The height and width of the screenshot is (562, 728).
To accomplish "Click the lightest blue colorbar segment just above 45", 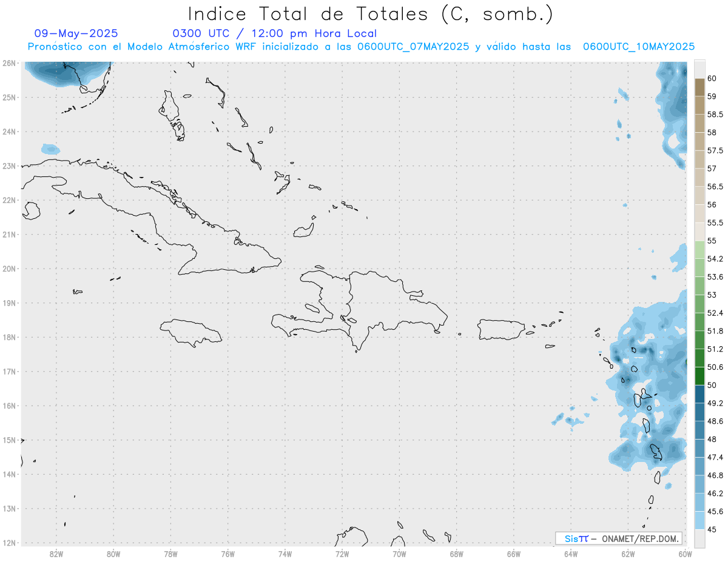I will 699,520.
